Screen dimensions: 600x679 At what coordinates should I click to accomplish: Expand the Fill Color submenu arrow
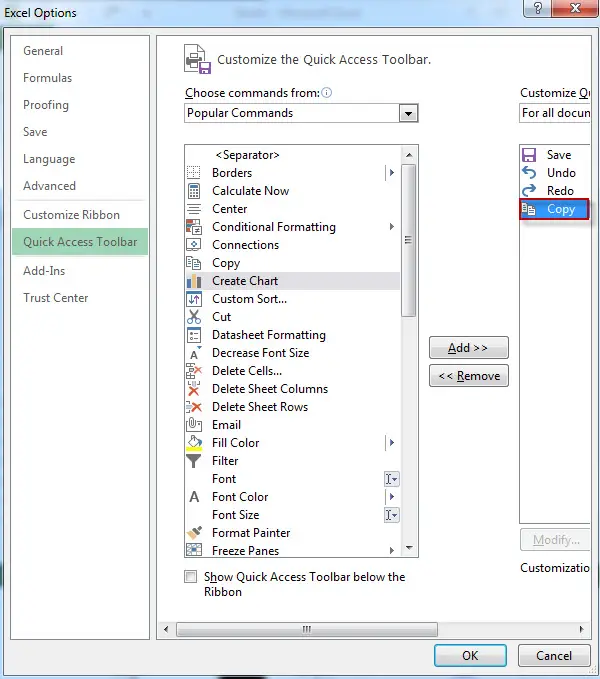pos(391,443)
